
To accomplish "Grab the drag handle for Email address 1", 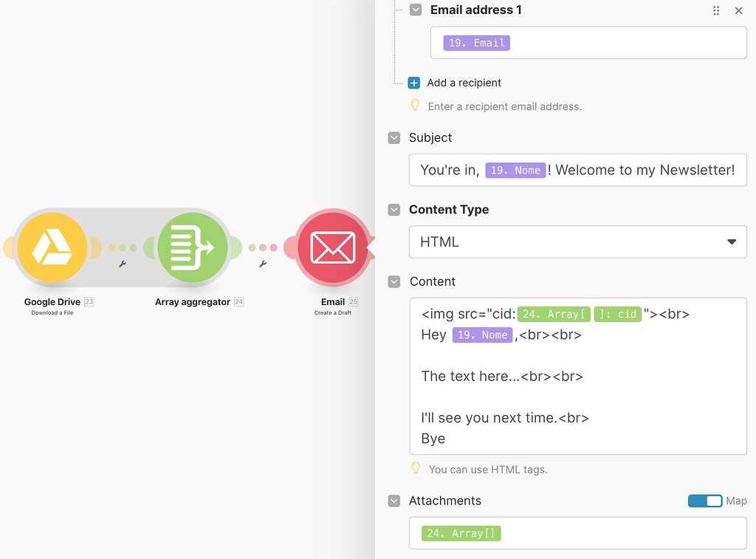I will (x=716, y=10).
